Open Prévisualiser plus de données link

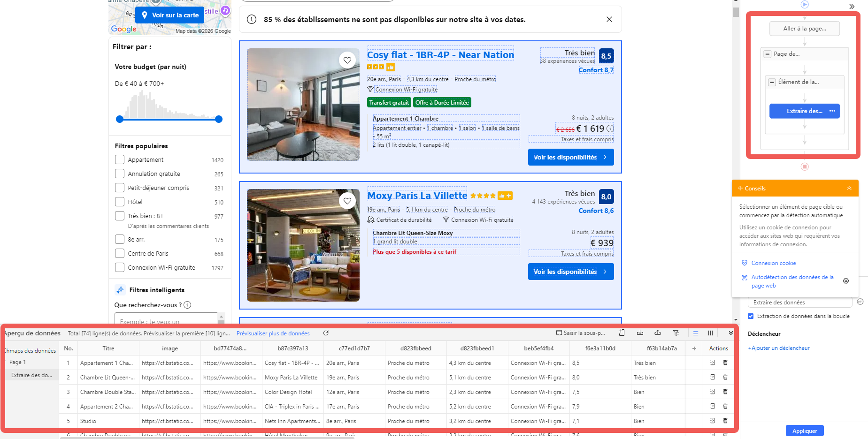click(x=273, y=333)
